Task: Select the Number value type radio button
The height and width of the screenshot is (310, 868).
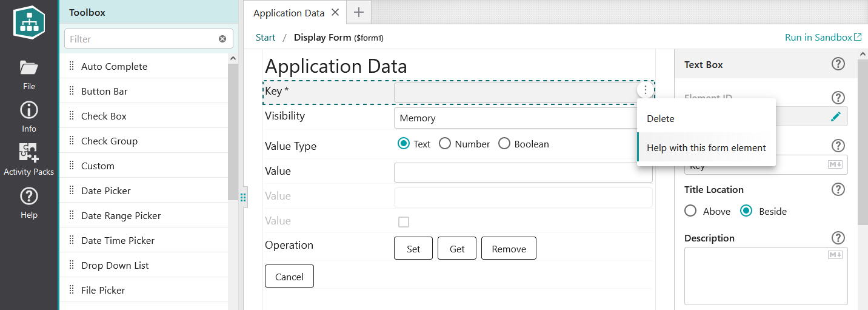Action: (x=445, y=144)
